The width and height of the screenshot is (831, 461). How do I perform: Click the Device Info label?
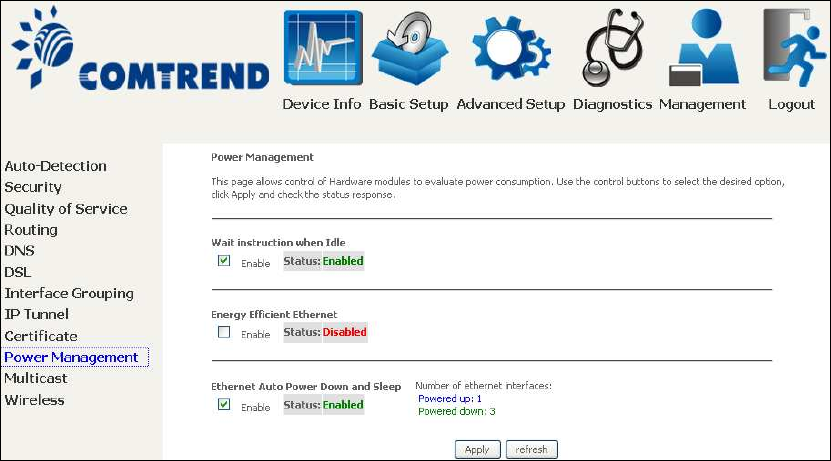tap(322, 104)
